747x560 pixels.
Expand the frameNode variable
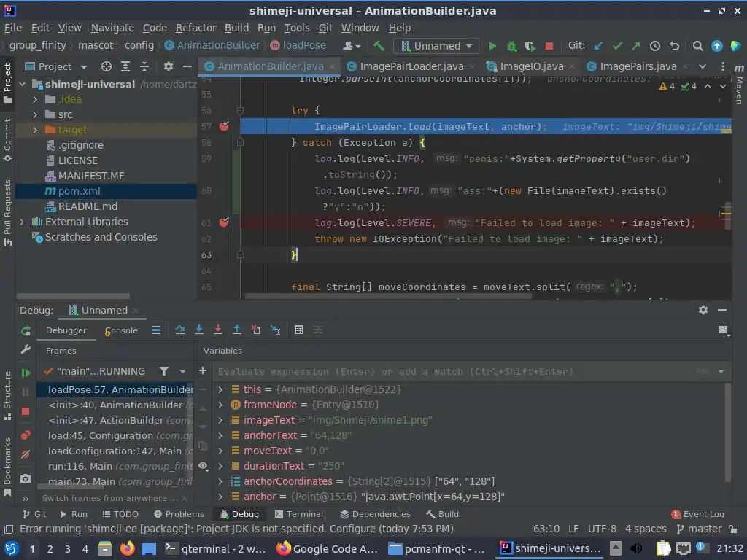[x=220, y=405]
